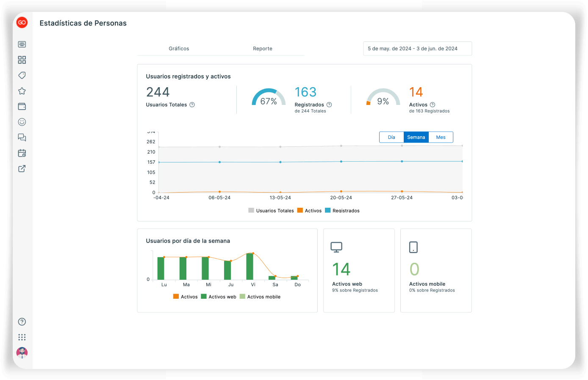Open the external link sidebar icon

pos(22,168)
